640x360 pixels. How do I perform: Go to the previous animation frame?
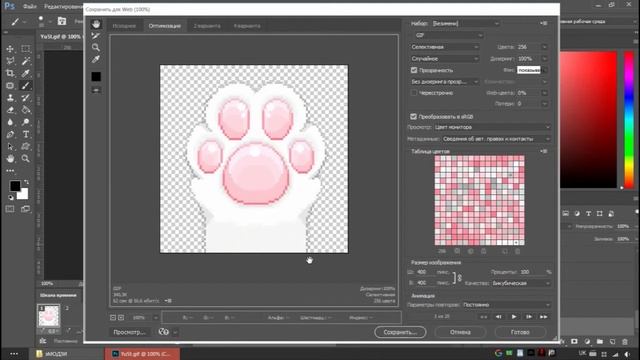tap(499, 317)
